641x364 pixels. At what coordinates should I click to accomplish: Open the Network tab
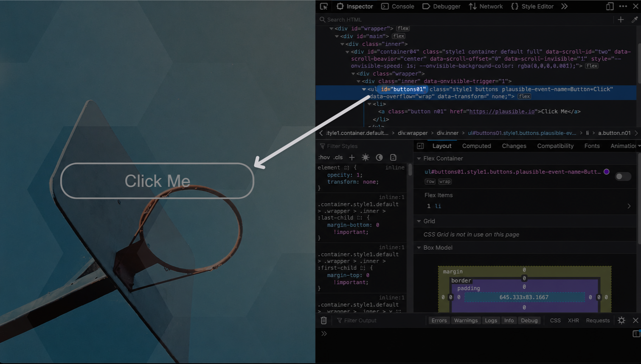point(486,6)
